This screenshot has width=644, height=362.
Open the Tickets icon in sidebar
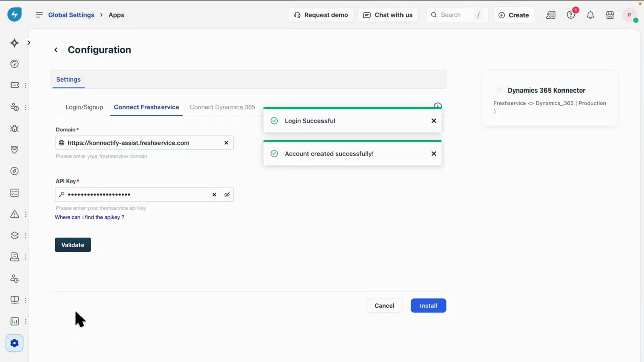[14, 85]
